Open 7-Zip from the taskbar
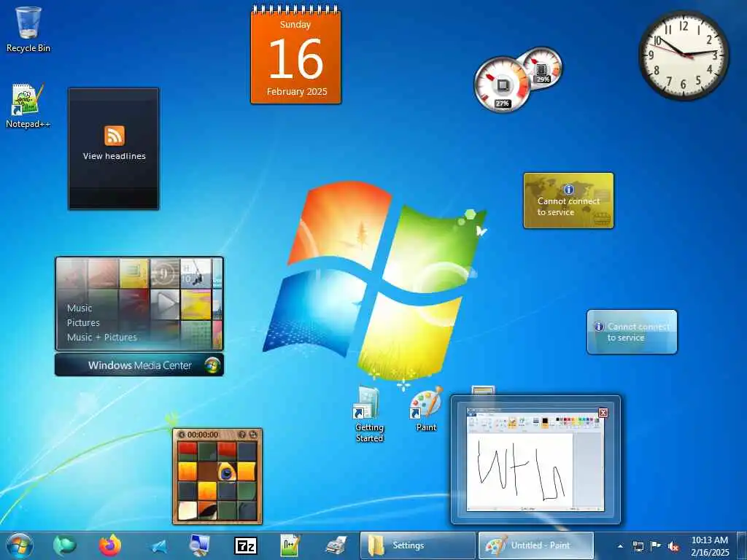 pos(246,545)
